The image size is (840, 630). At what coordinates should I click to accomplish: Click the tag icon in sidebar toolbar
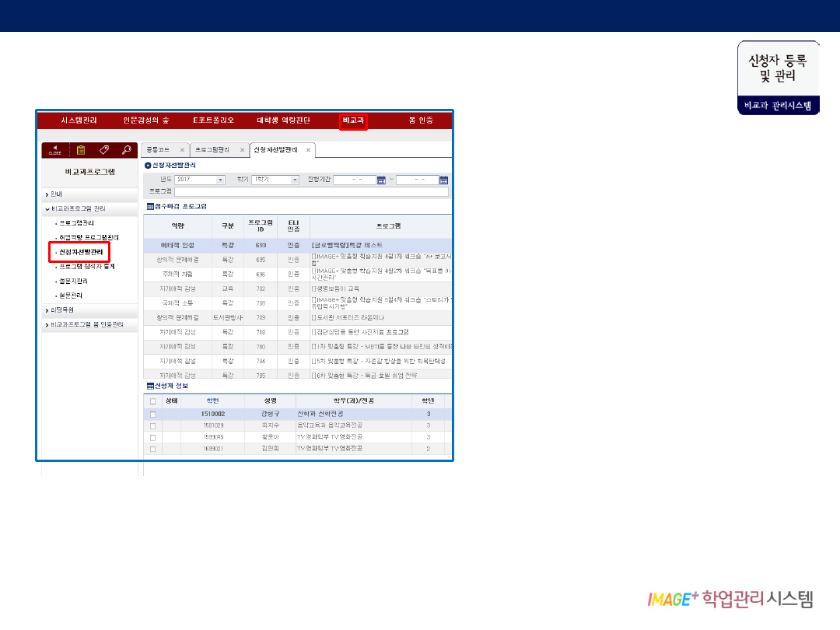pyautogui.click(x=104, y=150)
